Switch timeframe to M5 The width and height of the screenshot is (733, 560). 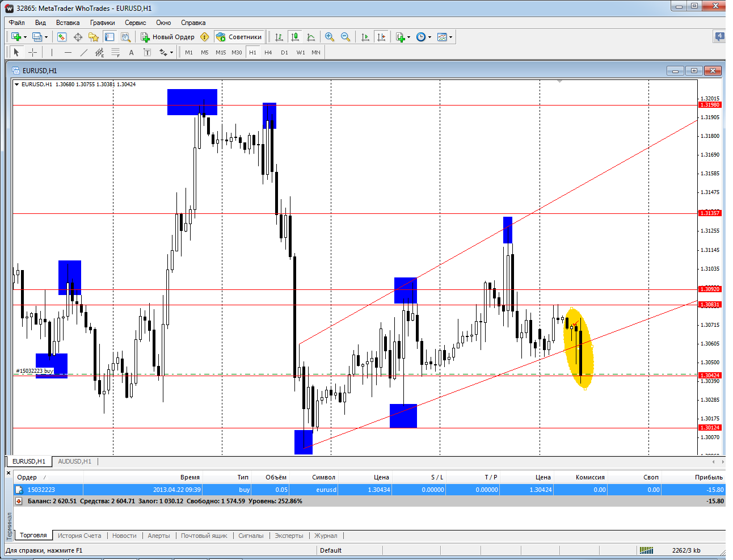[205, 52]
